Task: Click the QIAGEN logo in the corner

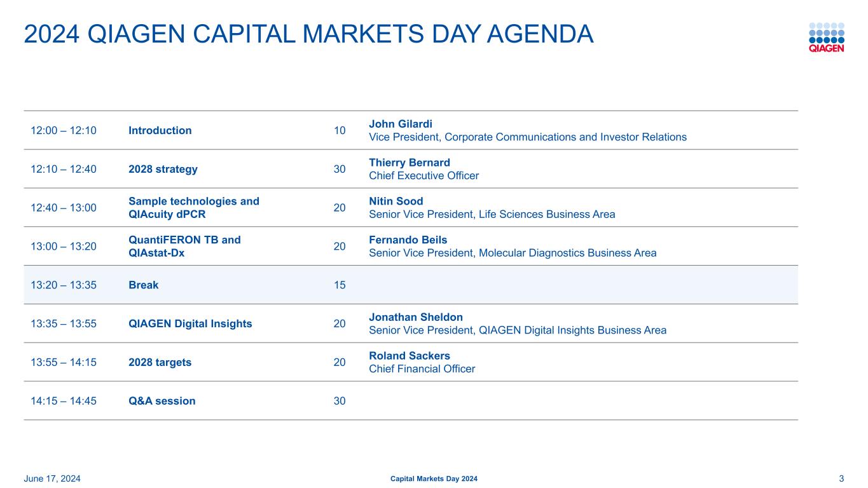Action: tap(826, 37)
